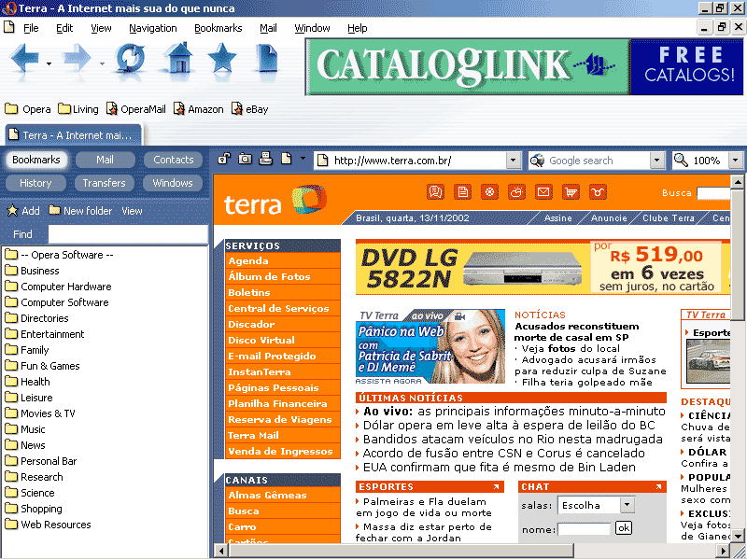Click the Terra Mail service link
Viewport: 747px width, 560px height.
(x=253, y=435)
